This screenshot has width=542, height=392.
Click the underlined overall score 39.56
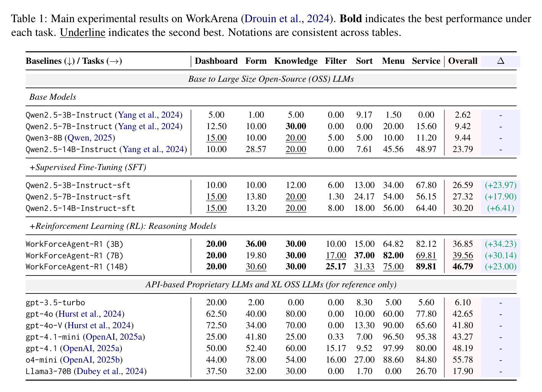coord(463,256)
